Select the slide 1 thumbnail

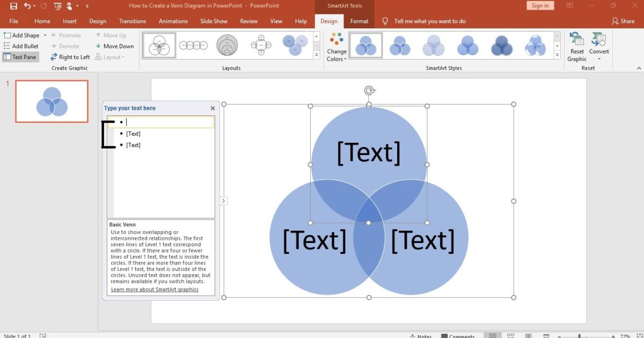[x=52, y=101]
